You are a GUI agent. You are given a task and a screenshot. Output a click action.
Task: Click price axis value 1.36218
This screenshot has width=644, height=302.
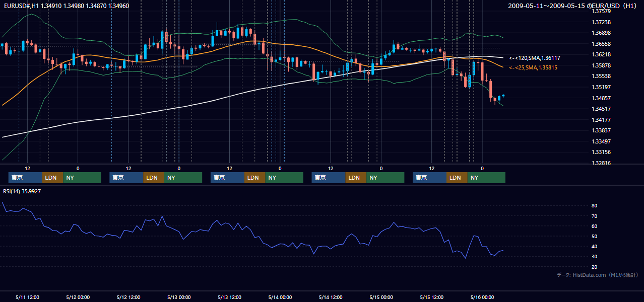pyautogui.click(x=601, y=55)
